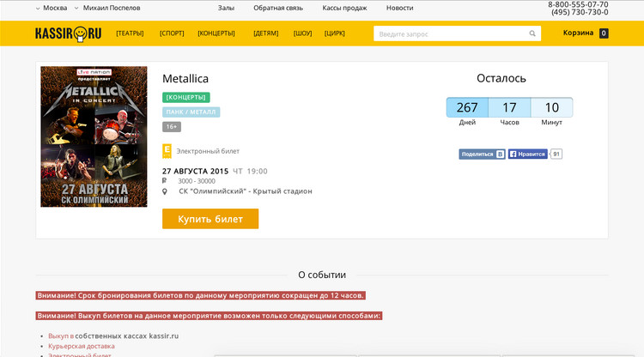Click the search magnifier icon
The width and height of the screenshot is (644, 357).
pos(533,33)
